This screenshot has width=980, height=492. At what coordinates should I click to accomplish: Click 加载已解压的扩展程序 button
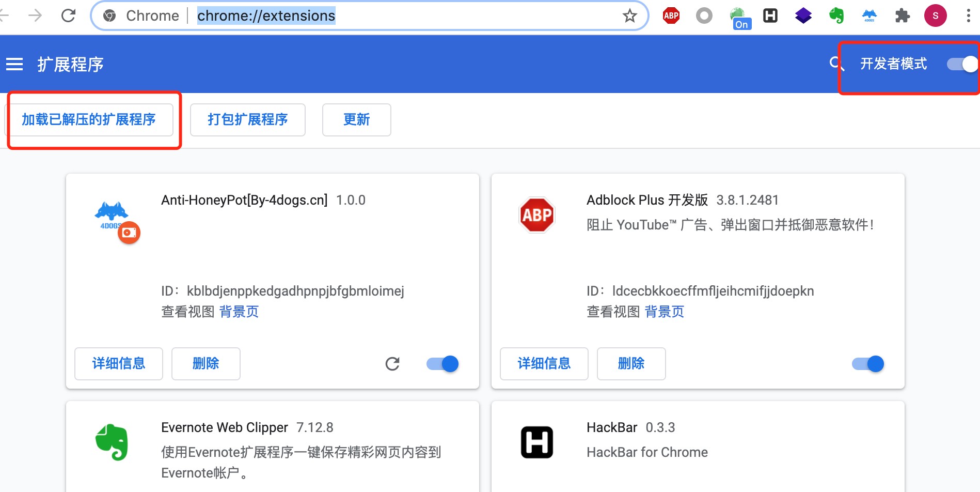pos(89,120)
